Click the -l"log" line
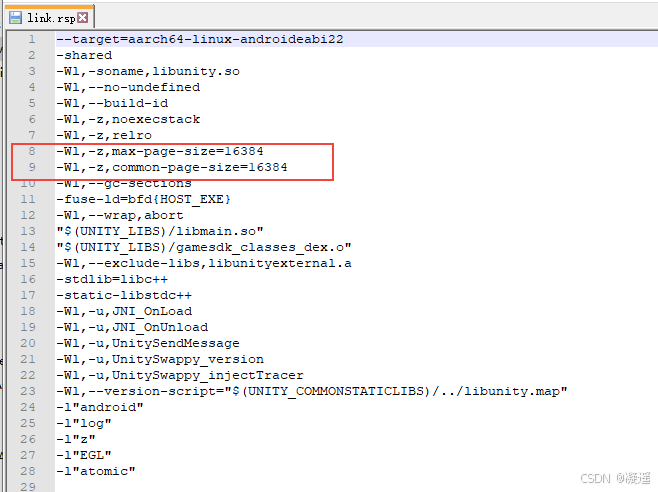This screenshot has width=658, height=492. [x=84, y=423]
